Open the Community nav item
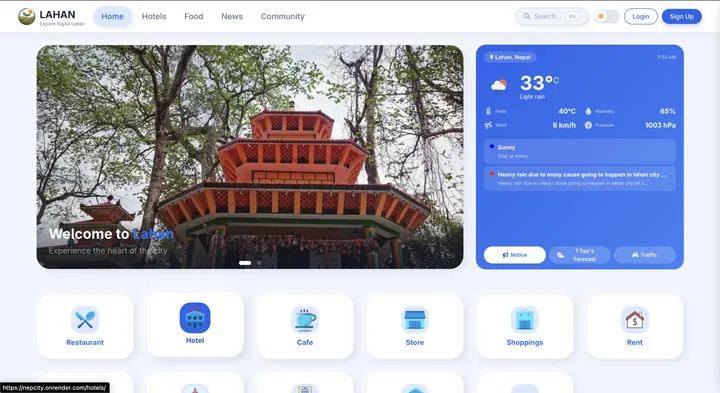 (282, 17)
